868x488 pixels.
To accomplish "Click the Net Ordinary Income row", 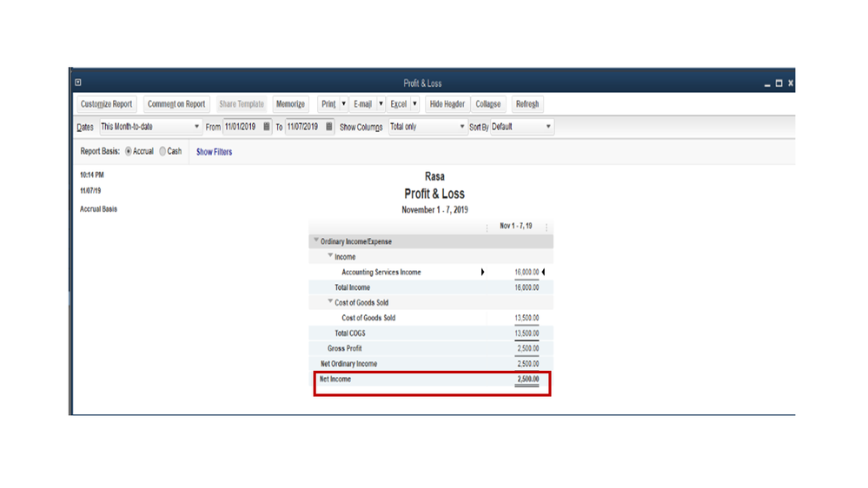I will click(x=431, y=364).
